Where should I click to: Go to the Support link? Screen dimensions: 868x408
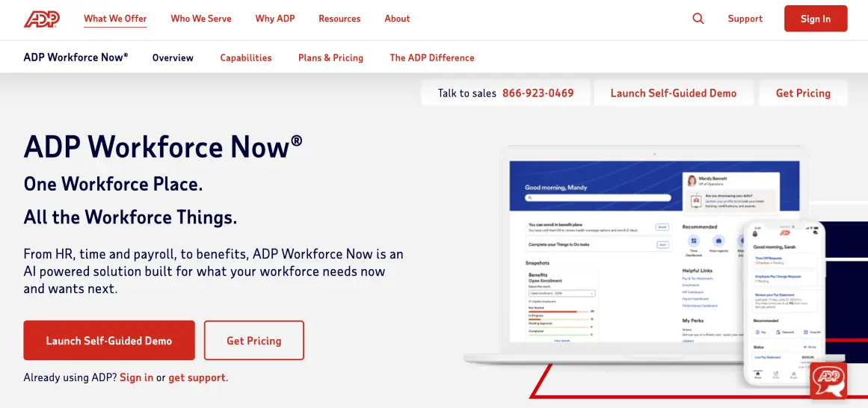745,19
